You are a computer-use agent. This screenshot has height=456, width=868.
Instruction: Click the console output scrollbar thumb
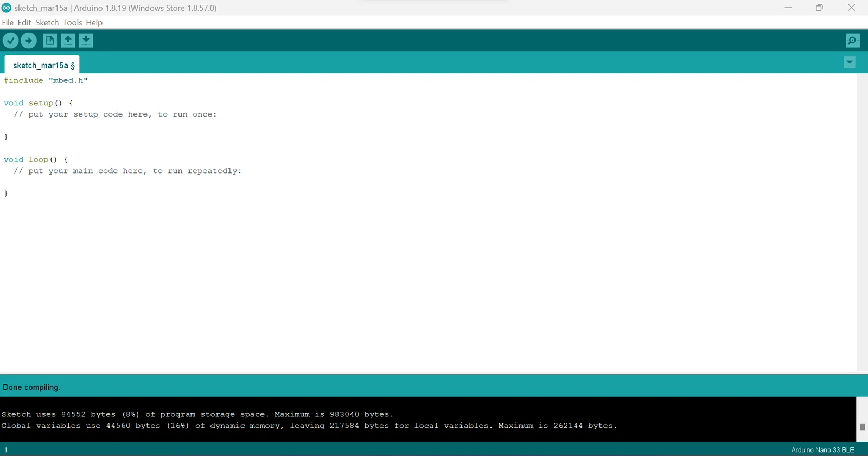862,427
